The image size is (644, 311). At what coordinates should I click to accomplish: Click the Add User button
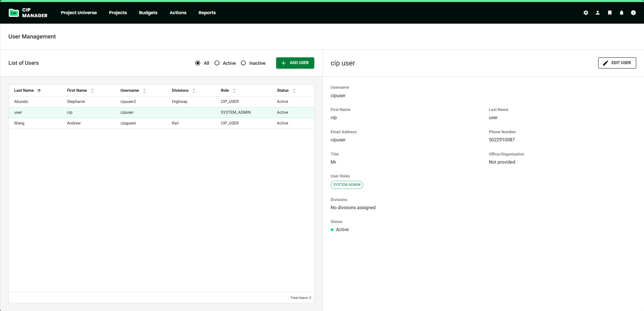click(295, 63)
